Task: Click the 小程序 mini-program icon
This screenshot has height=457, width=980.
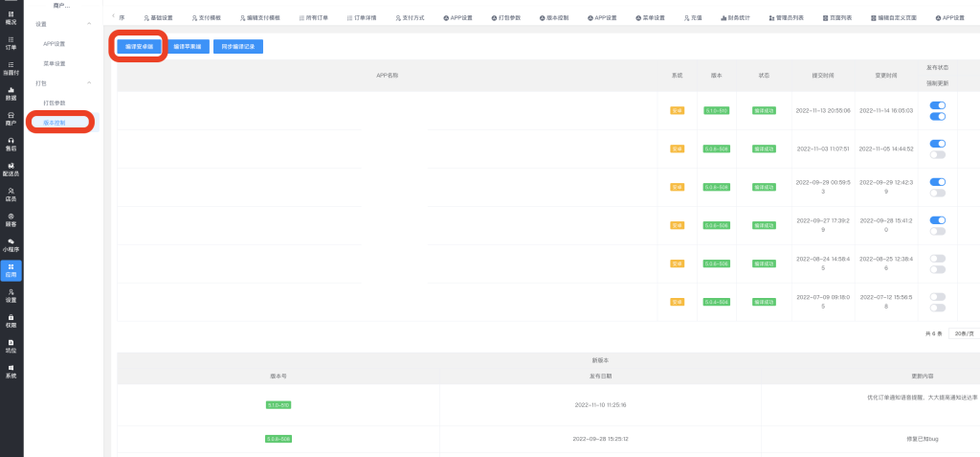Action: point(11,244)
